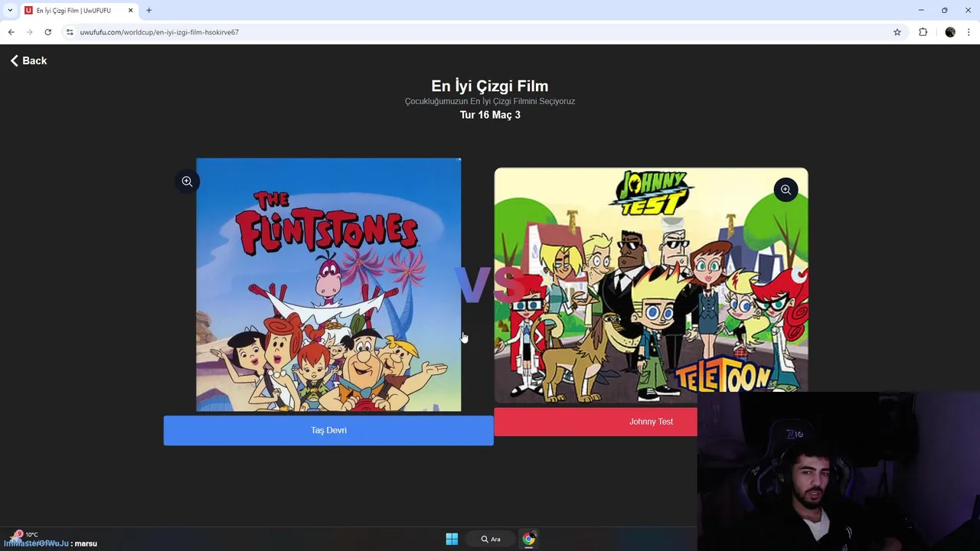Click the En İyi Çizgi Film heading
The height and width of the screenshot is (551, 980).
click(490, 86)
